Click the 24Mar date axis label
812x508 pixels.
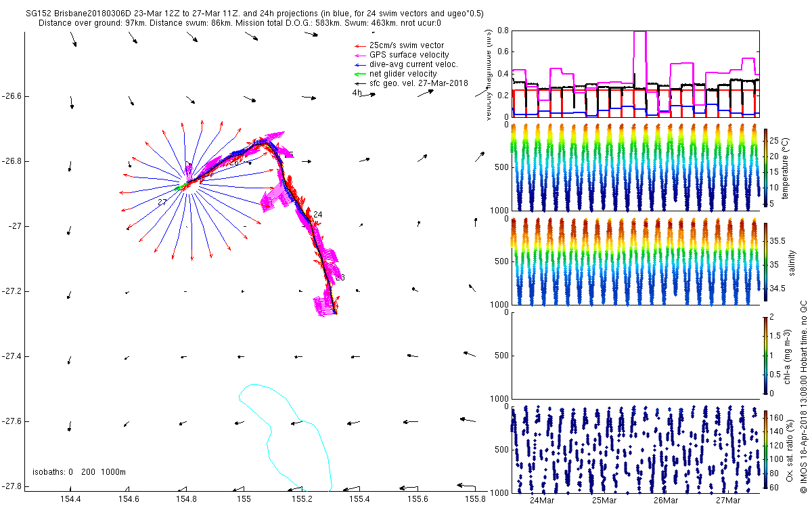pyautogui.click(x=542, y=501)
